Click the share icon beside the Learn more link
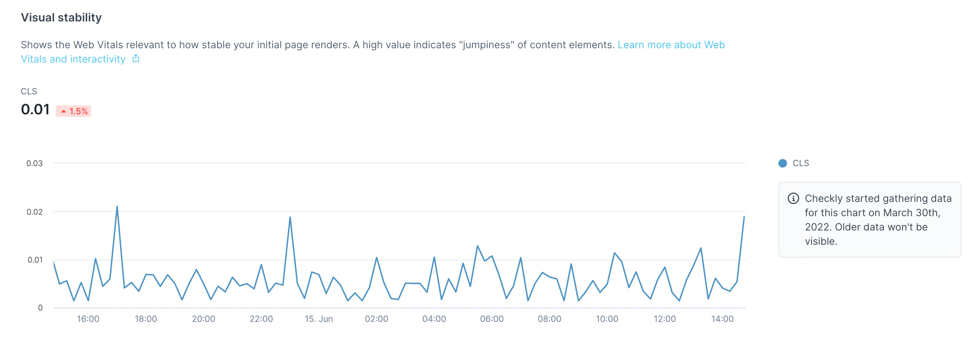The image size is (980, 343). coord(136,58)
